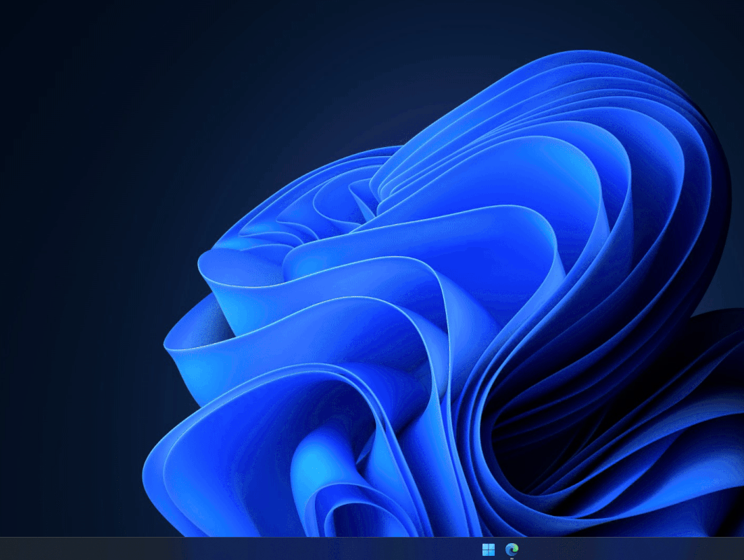The width and height of the screenshot is (744, 560).
Task: Launch Microsoft Edge from the taskbar
Action: pos(512,549)
